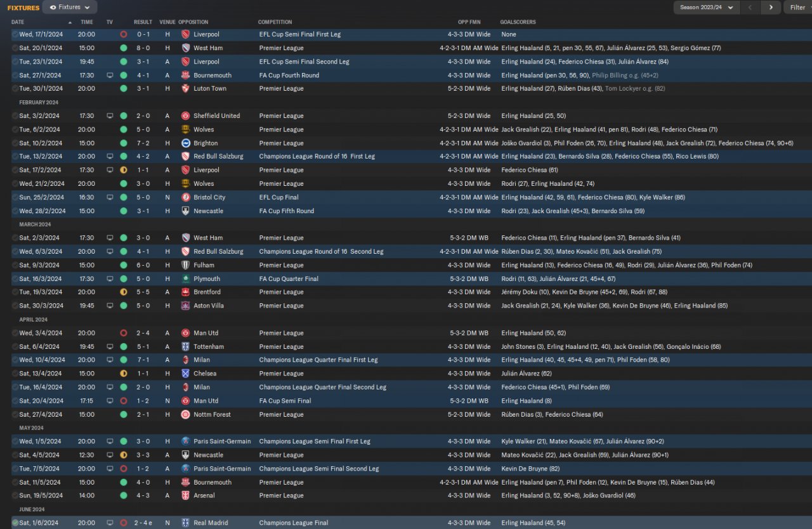Select the Arsenal club badge

[x=185, y=496]
